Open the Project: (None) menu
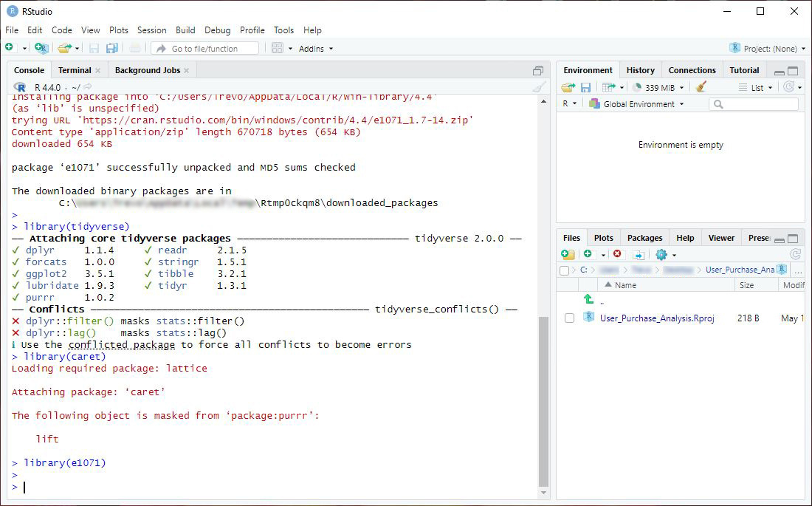Screen dimensions: 812x506 [768, 48]
